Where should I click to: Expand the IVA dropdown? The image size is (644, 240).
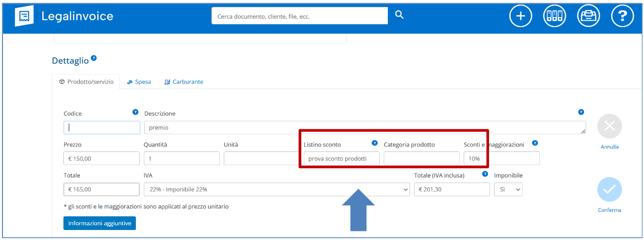pos(277,189)
